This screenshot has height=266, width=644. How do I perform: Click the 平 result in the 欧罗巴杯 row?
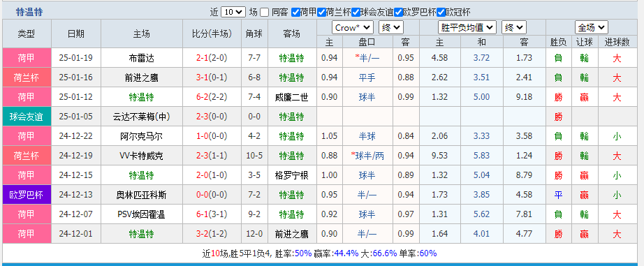pyautogui.click(x=558, y=195)
